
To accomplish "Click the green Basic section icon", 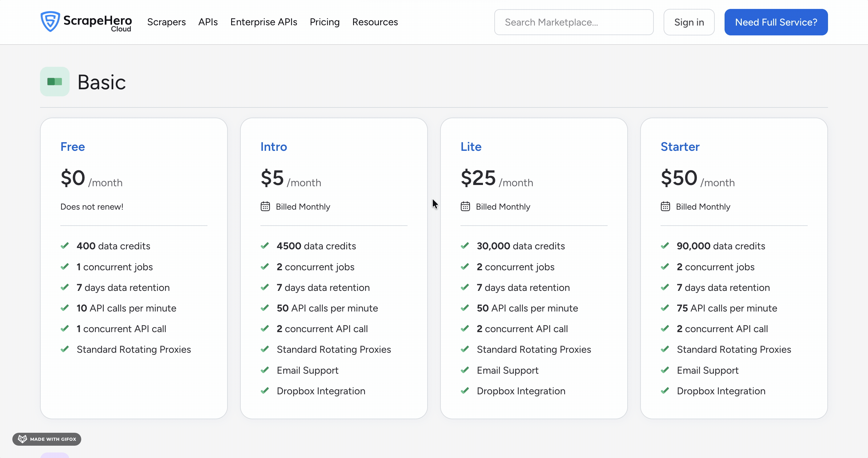I will (54, 82).
